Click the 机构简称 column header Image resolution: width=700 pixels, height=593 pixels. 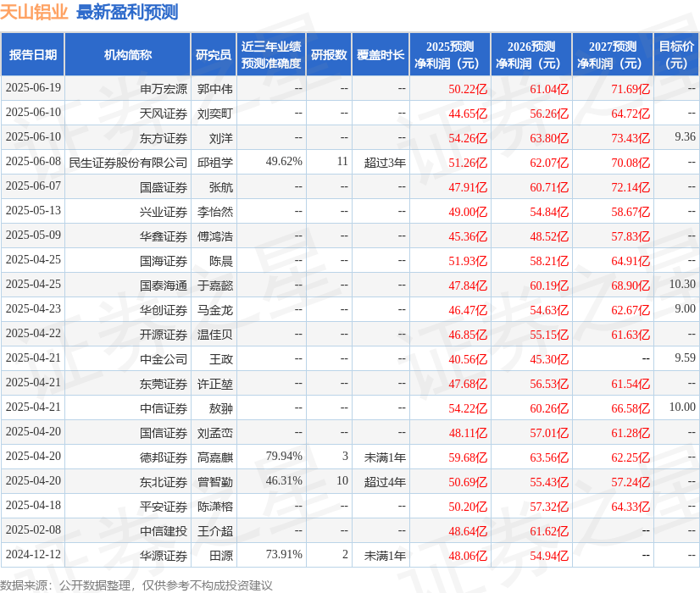(127, 53)
